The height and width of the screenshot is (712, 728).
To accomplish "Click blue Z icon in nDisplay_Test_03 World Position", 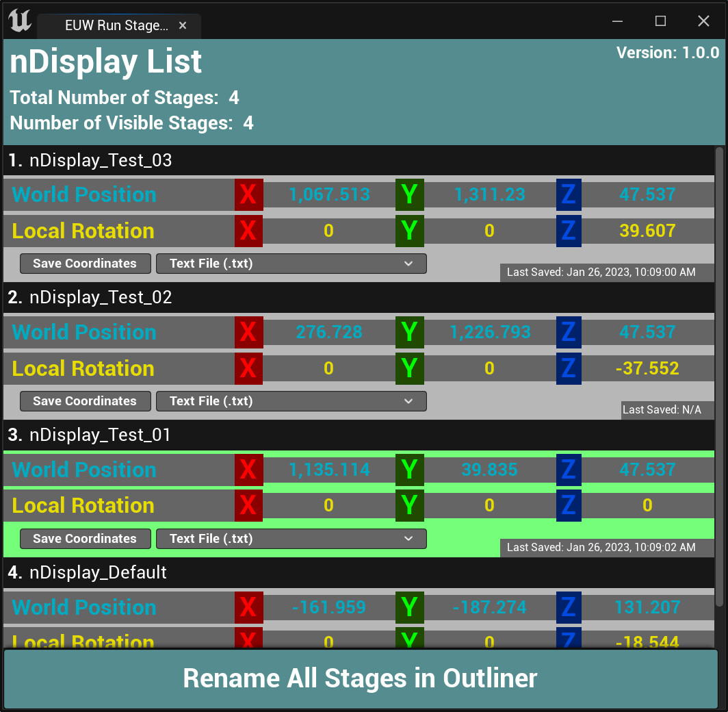I will click(569, 194).
